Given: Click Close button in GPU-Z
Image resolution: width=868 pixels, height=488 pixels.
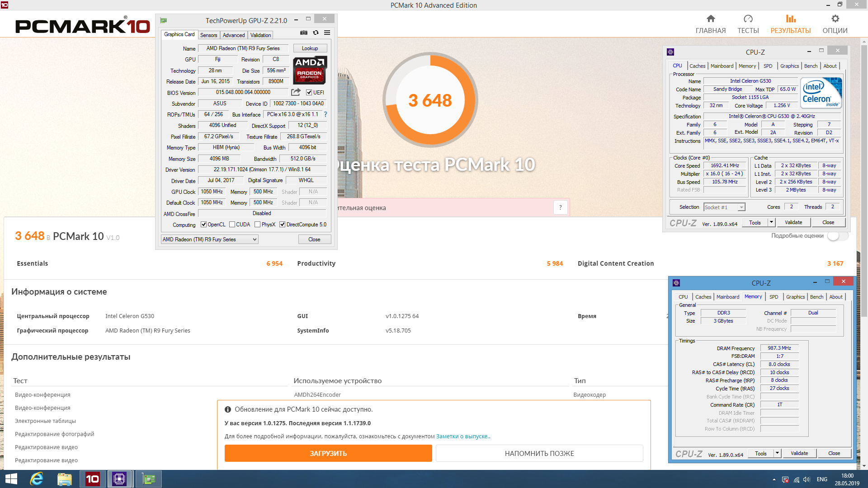Looking at the screenshot, I should [315, 239].
